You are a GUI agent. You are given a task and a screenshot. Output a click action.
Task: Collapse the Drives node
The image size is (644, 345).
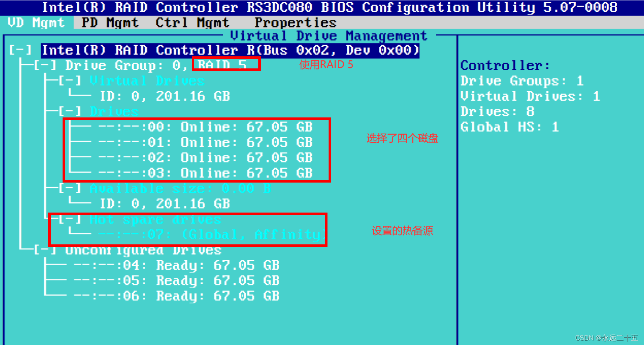coord(70,111)
